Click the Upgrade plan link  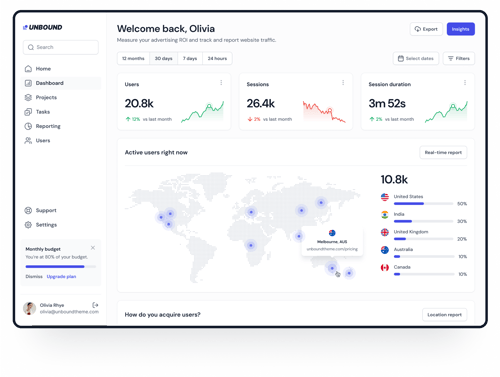tap(61, 276)
